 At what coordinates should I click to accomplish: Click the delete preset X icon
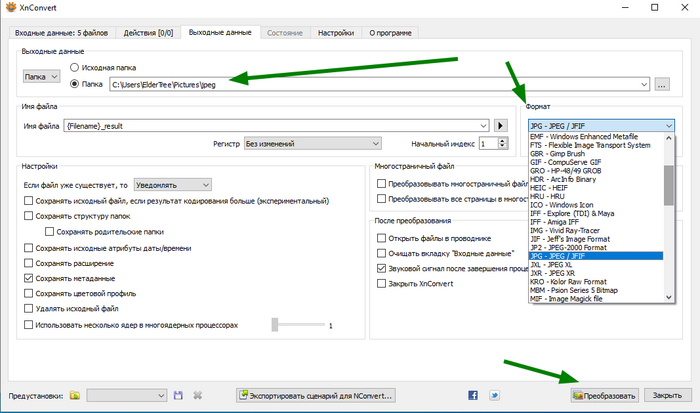[198, 395]
